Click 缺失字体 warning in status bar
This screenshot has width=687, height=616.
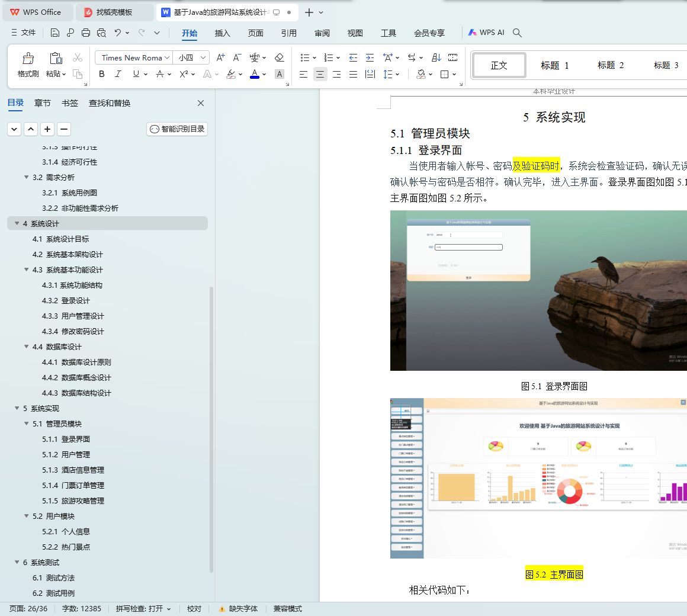[238, 608]
